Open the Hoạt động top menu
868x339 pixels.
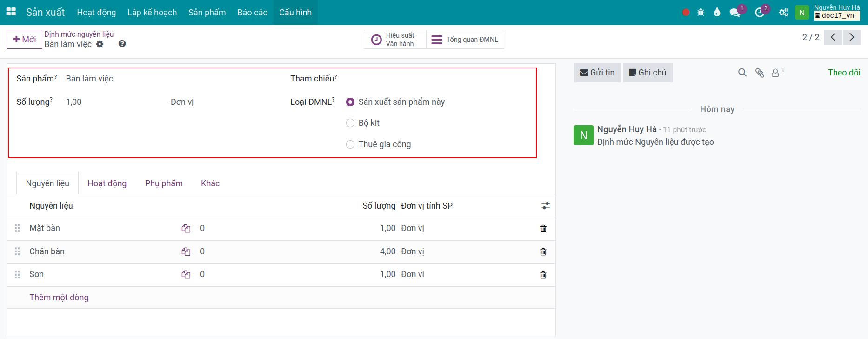coord(96,13)
